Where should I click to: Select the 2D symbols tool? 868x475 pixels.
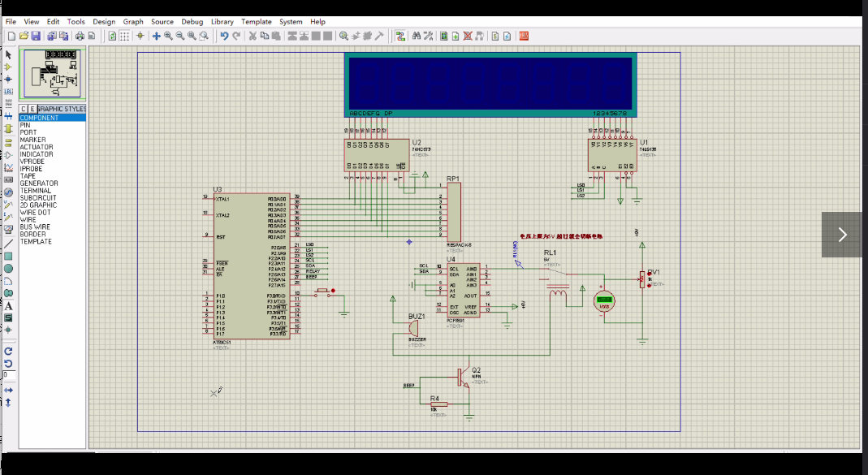pyautogui.click(x=8, y=317)
